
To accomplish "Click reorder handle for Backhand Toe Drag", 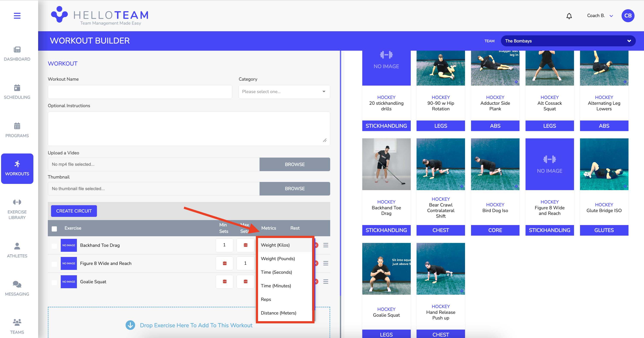I will (325, 245).
